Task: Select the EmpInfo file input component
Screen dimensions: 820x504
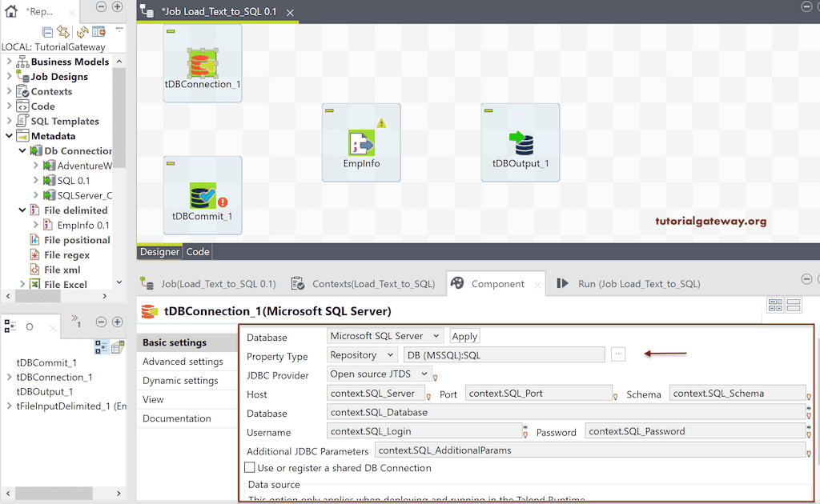Action: tap(361, 142)
